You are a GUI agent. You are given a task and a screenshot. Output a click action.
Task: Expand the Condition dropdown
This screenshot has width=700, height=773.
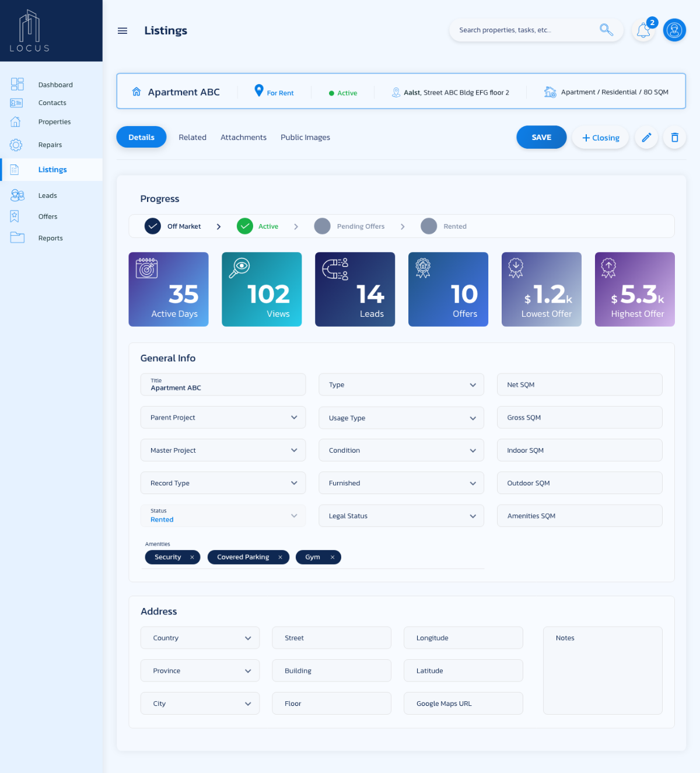click(401, 450)
